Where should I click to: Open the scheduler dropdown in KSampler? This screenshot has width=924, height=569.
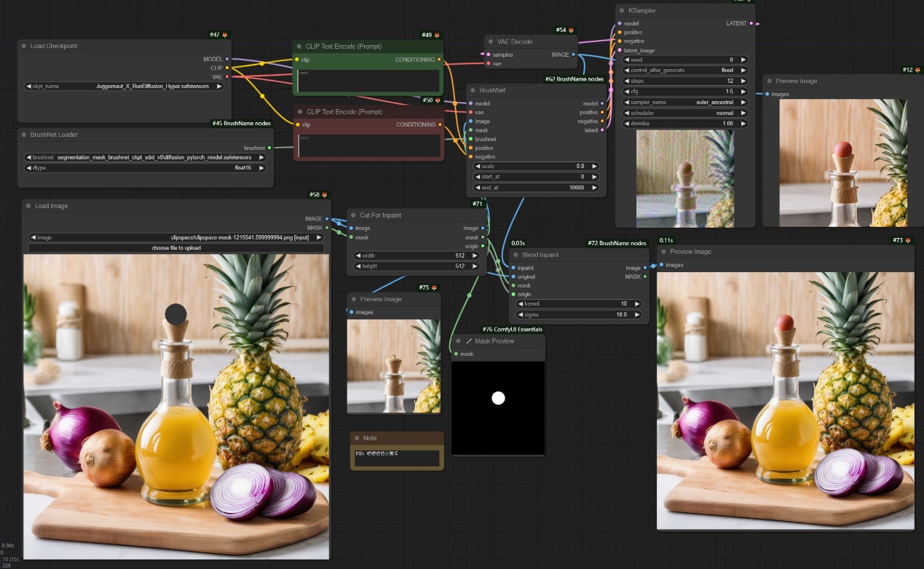click(684, 114)
